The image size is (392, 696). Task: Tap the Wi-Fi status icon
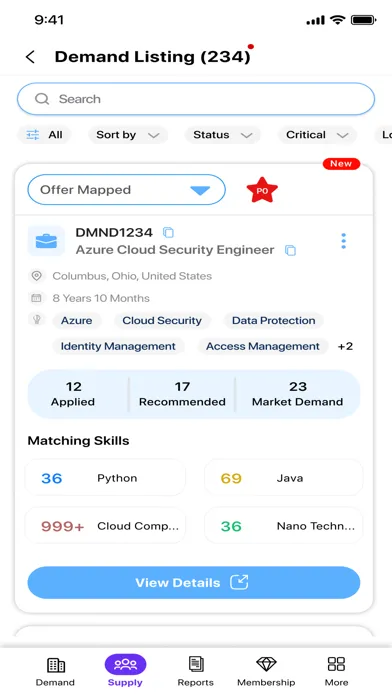[338, 20]
